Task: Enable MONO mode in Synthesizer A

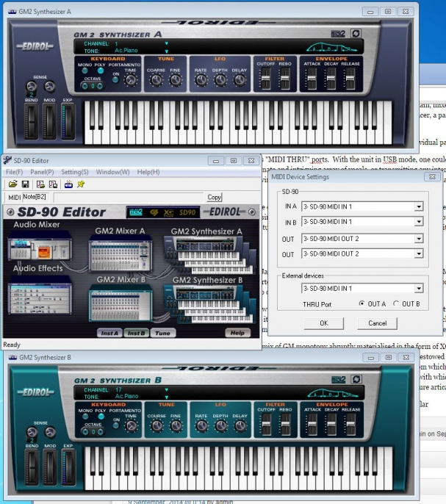Action: 85,71
